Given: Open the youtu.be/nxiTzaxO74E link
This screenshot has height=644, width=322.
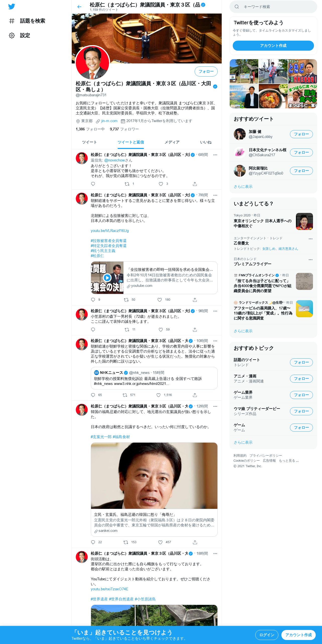Looking at the screenshot, I should click(109, 589).
